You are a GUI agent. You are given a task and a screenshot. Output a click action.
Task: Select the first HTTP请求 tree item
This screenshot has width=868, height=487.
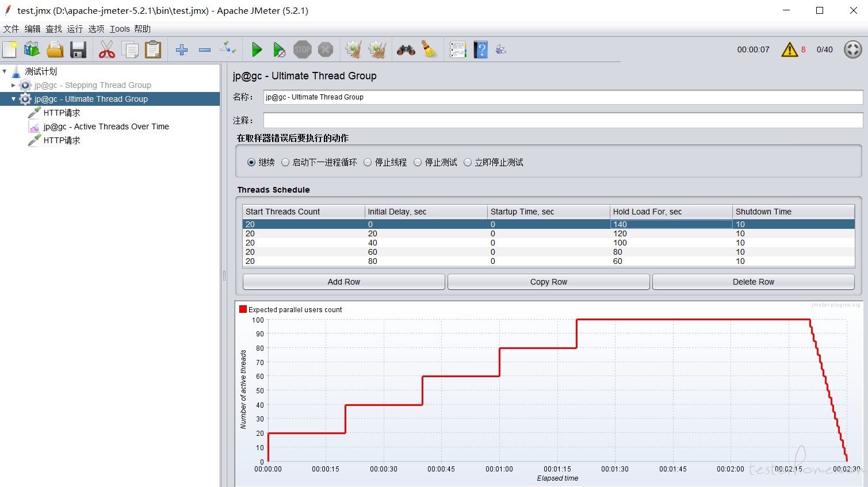(62, 113)
